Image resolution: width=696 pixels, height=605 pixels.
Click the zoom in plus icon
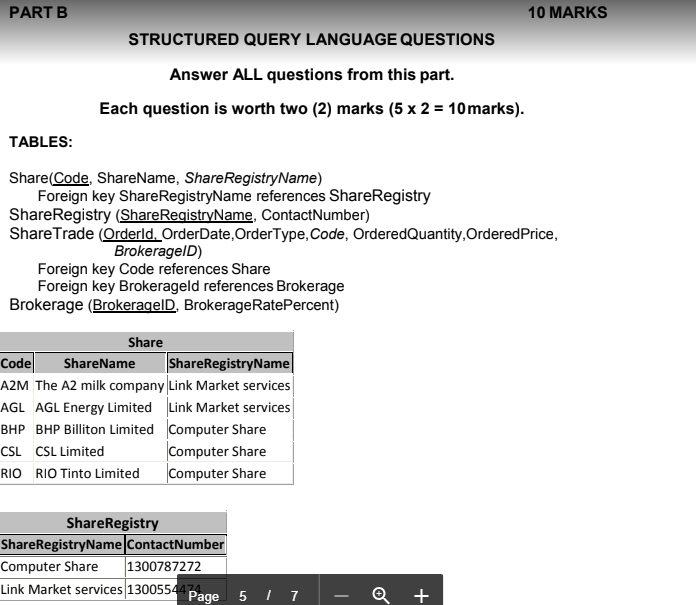pyautogui.click(x=421, y=596)
